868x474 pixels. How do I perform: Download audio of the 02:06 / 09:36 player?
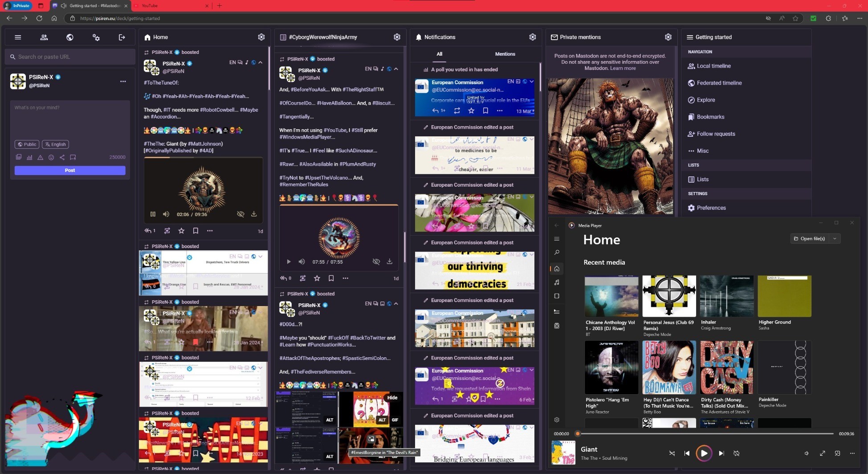(254, 214)
